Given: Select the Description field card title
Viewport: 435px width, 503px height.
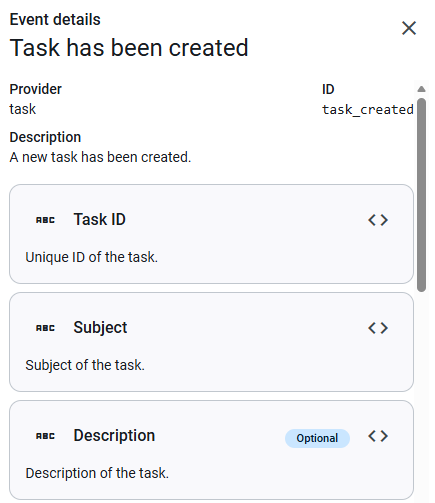Looking at the screenshot, I should click(114, 436).
